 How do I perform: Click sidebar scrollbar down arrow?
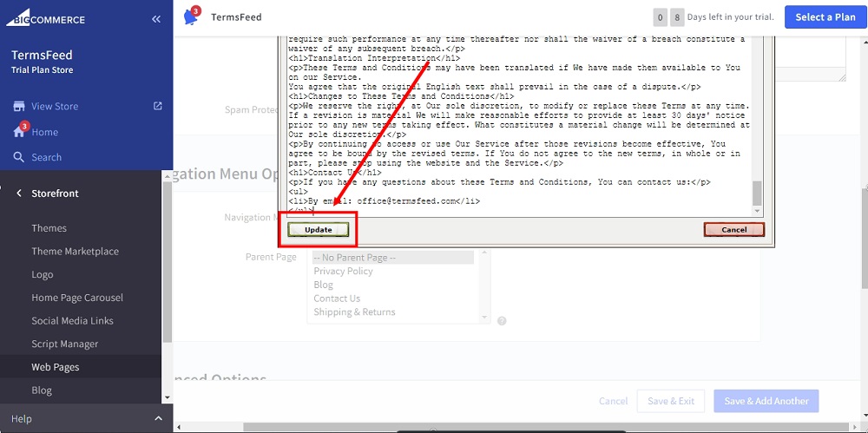coord(168,397)
